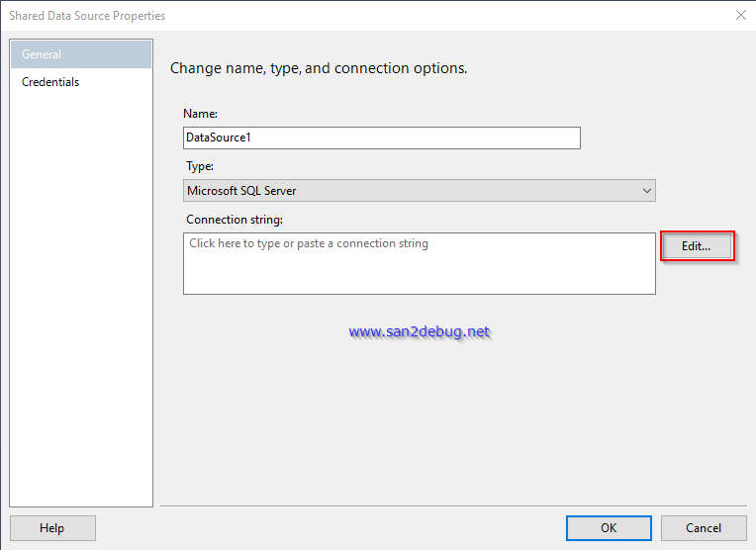Close the Shared Data Source Properties dialog
This screenshot has width=756, height=550.
740,15
